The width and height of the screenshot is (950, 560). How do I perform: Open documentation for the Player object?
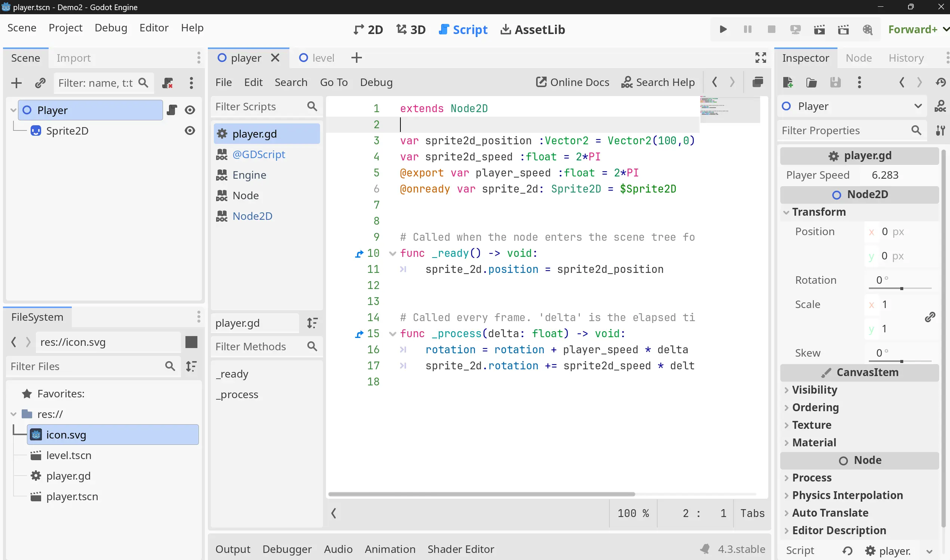click(940, 107)
